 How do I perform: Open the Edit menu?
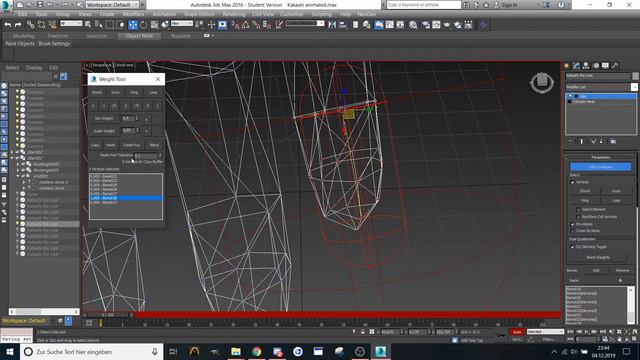(x=23, y=14)
